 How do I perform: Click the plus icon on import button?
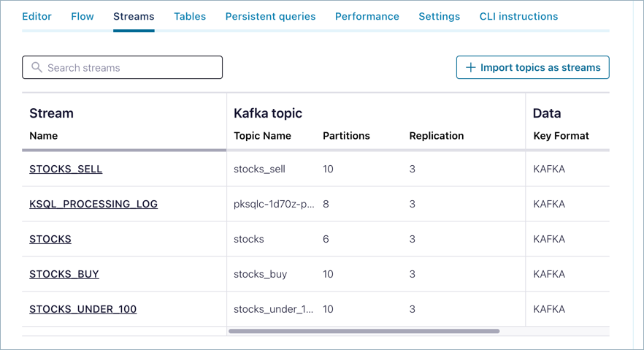[x=471, y=67]
